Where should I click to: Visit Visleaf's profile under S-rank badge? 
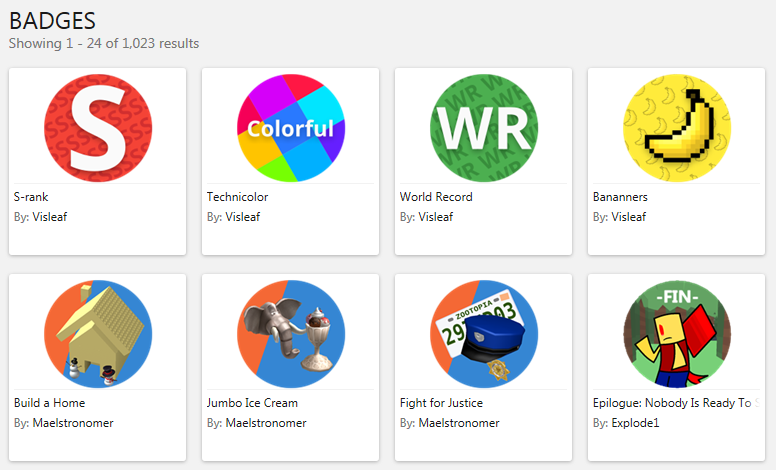point(49,216)
